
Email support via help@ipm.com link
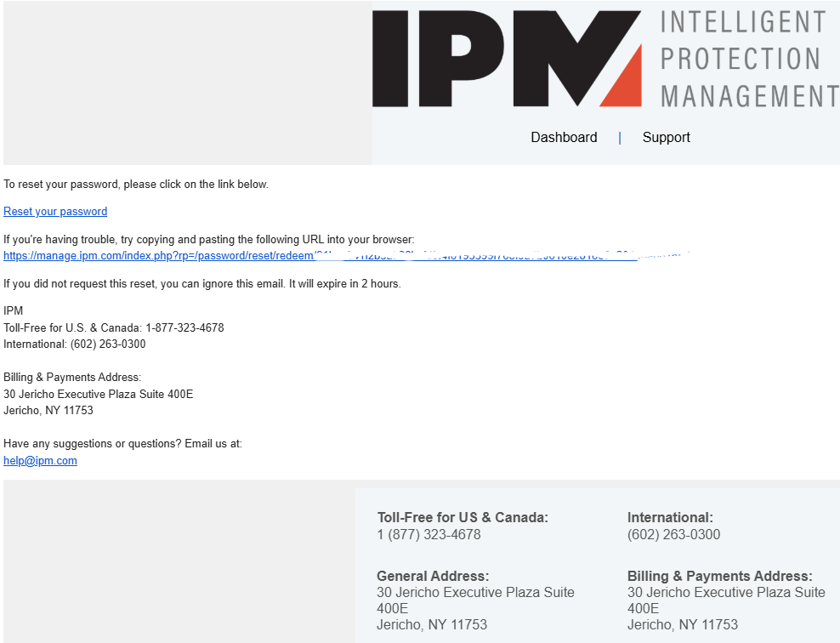40,461
